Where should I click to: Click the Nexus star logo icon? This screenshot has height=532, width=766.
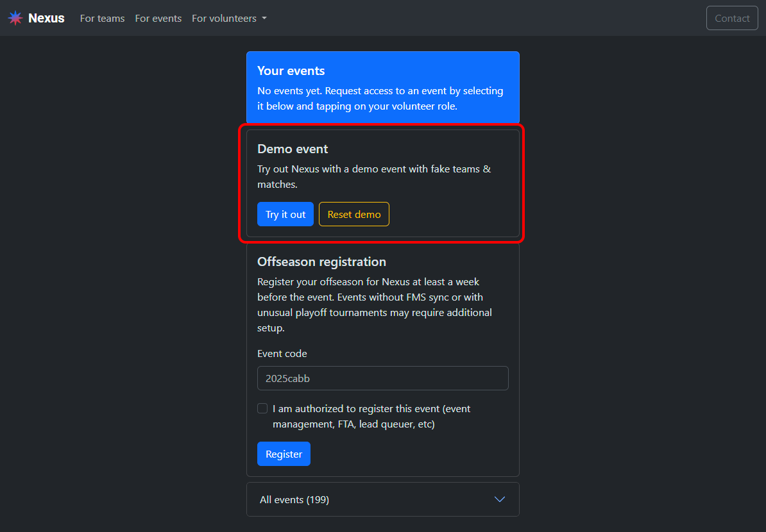click(15, 18)
